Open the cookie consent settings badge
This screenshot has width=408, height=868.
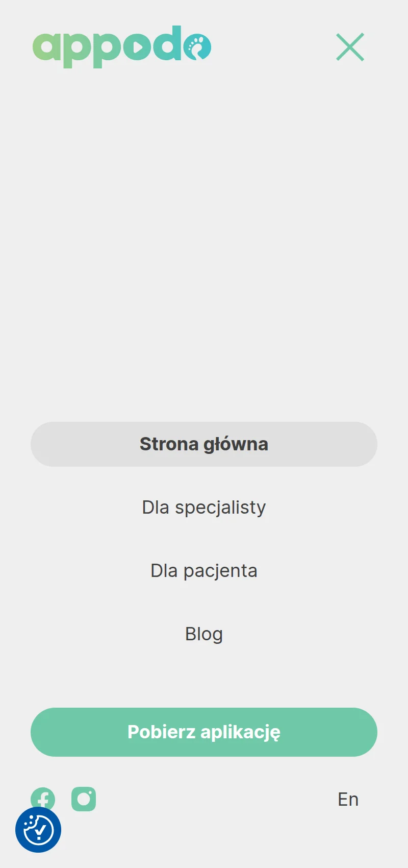[38, 830]
